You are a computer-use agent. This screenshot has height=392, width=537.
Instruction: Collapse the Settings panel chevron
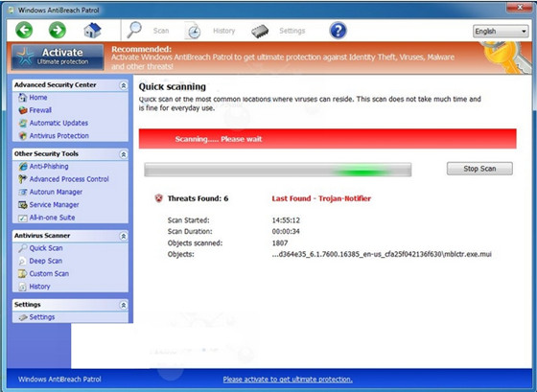[x=124, y=305]
